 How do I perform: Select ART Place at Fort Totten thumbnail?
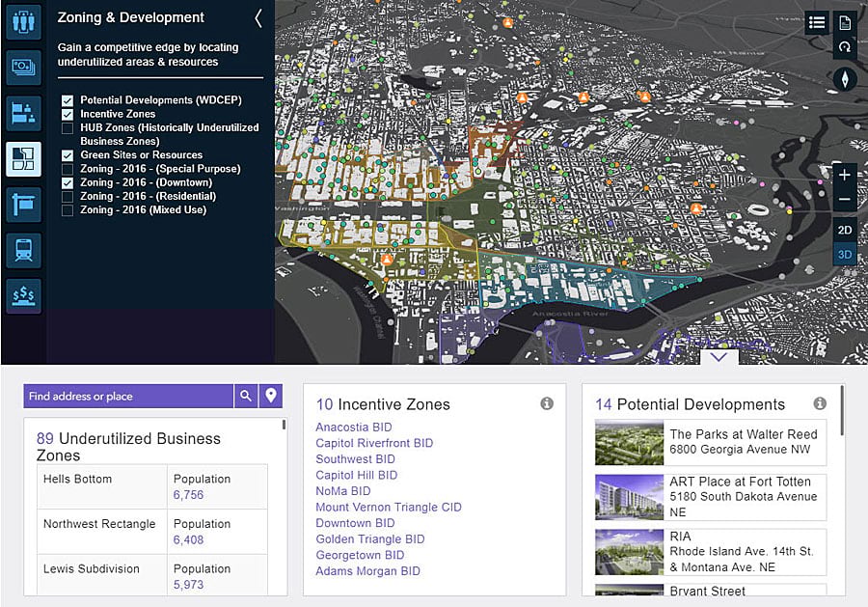click(x=630, y=497)
